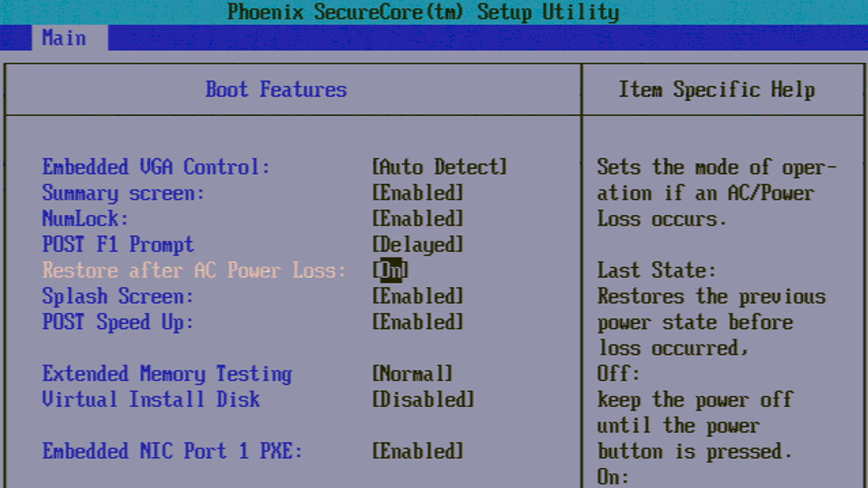Select the Virtual Install Disk label

(x=151, y=400)
